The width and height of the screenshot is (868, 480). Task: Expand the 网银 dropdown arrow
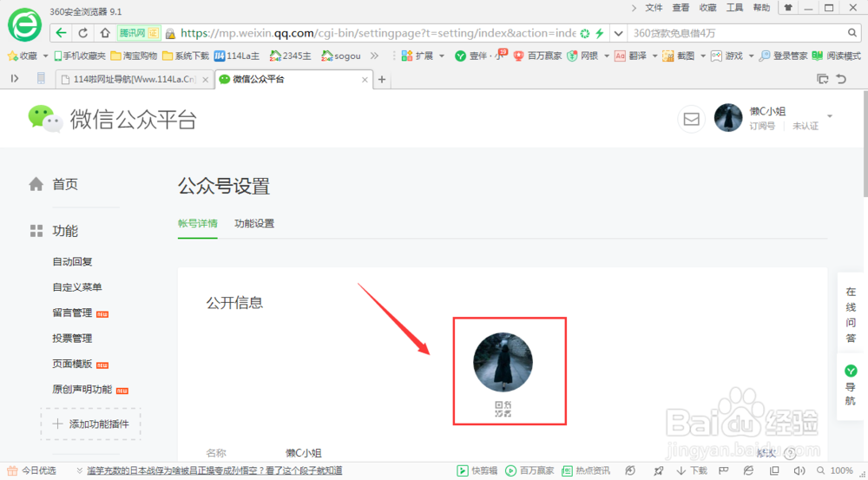point(606,56)
